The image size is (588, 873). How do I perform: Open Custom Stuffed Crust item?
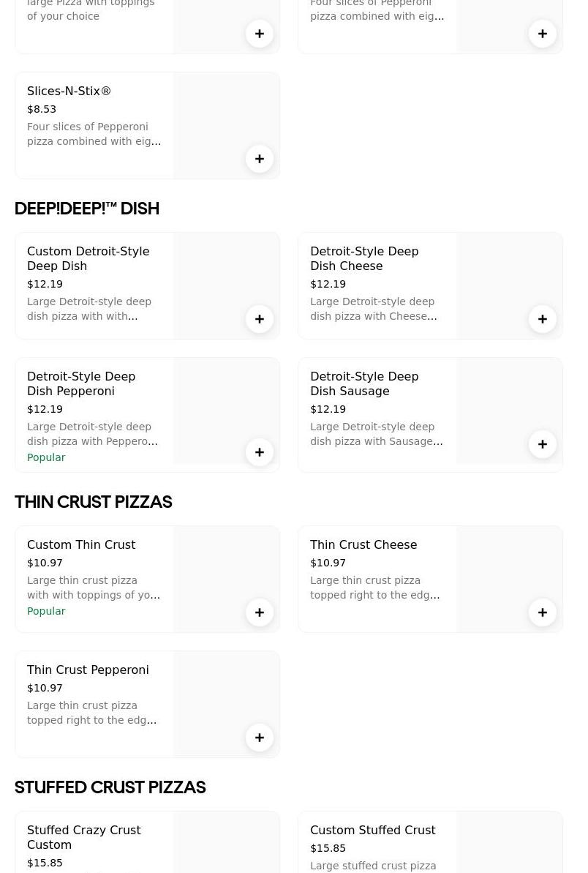pos(372,831)
